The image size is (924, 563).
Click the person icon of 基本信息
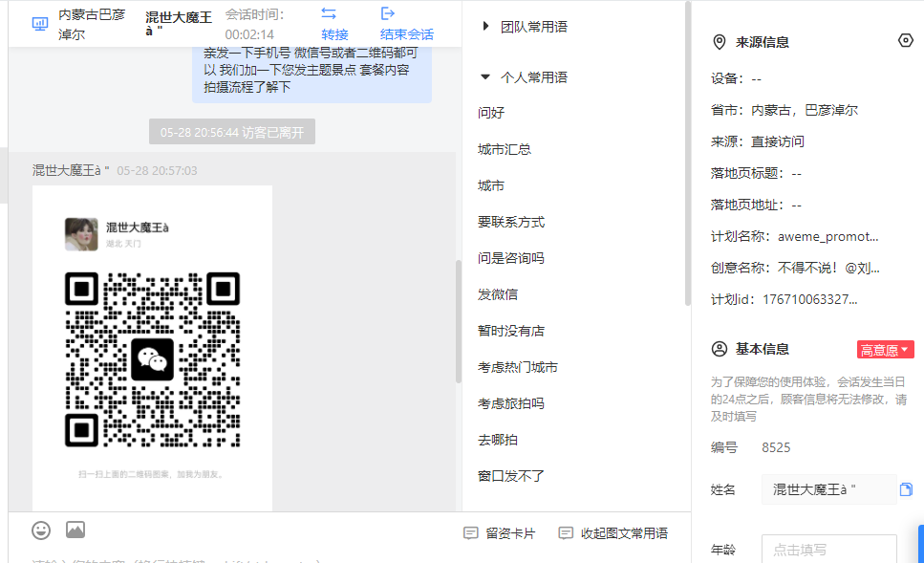(x=720, y=349)
